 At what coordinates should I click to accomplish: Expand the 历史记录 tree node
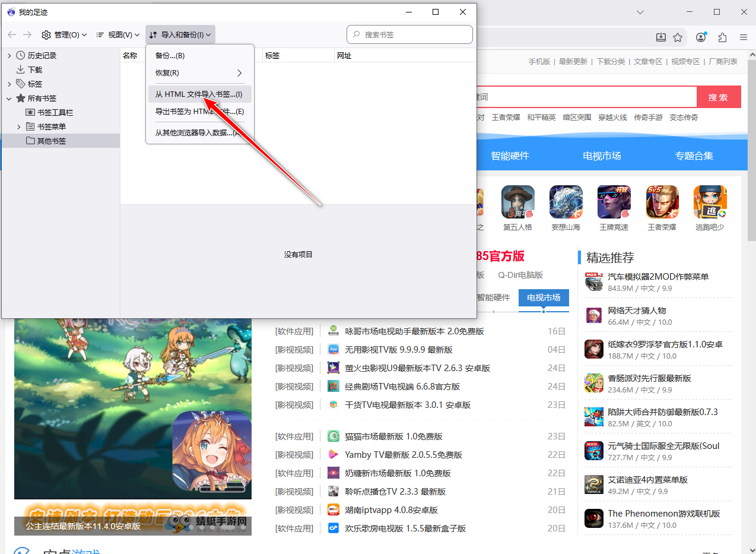coord(9,55)
